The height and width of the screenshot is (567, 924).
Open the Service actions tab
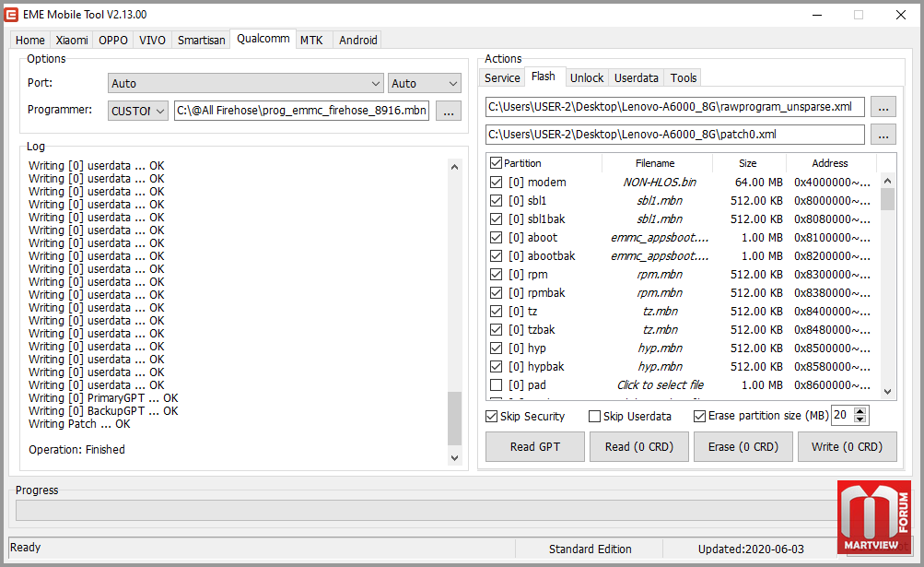502,77
